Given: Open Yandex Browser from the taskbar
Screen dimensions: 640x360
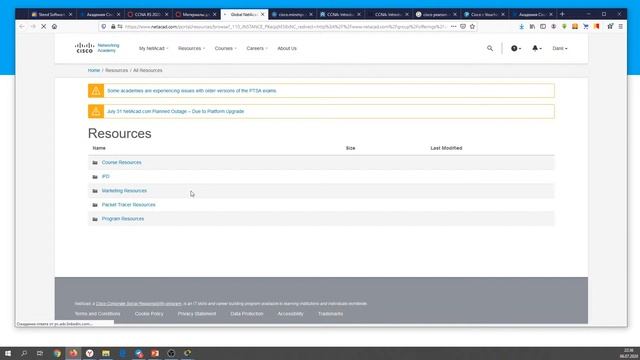Looking at the screenshot, I should click(89, 353).
